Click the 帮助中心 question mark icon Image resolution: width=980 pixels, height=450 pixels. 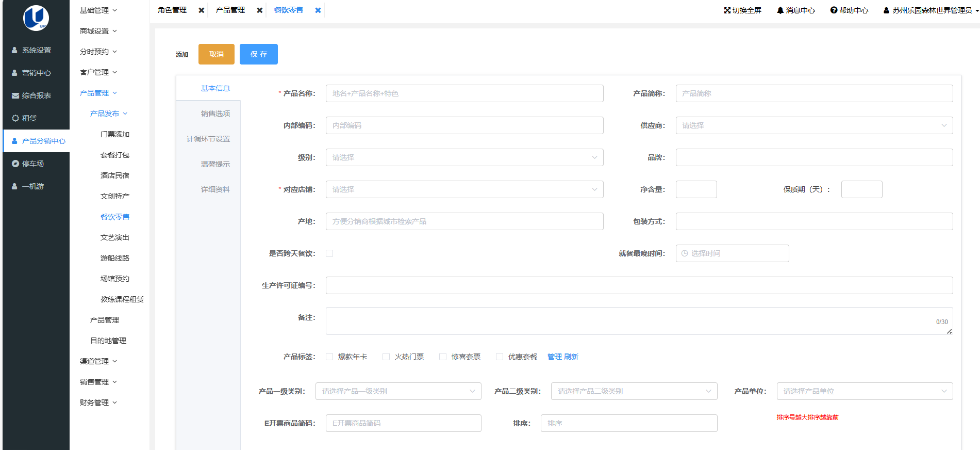point(834,10)
